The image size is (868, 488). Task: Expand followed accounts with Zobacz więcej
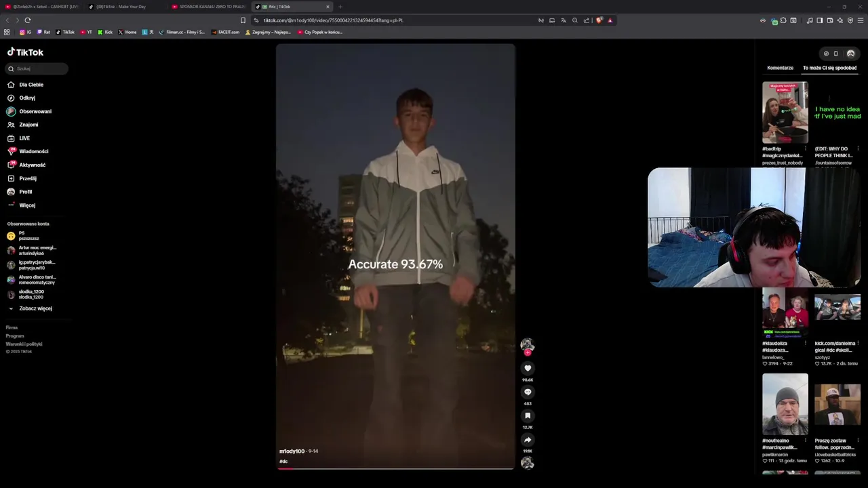click(30, 308)
